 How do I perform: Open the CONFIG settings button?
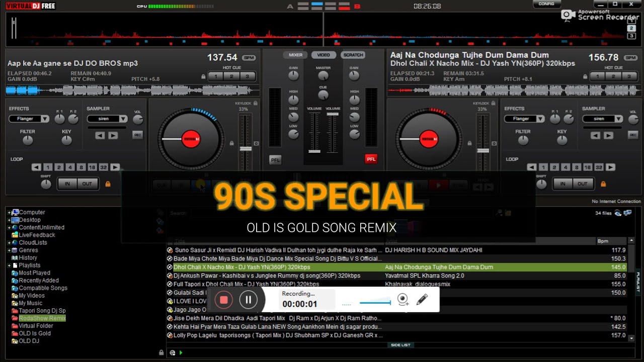tap(546, 4)
